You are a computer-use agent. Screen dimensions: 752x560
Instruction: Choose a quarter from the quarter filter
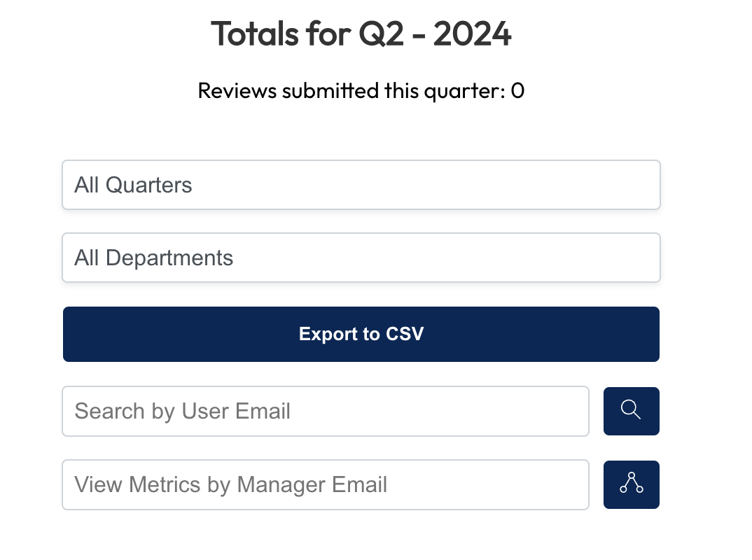pyautogui.click(x=361, y=185)
